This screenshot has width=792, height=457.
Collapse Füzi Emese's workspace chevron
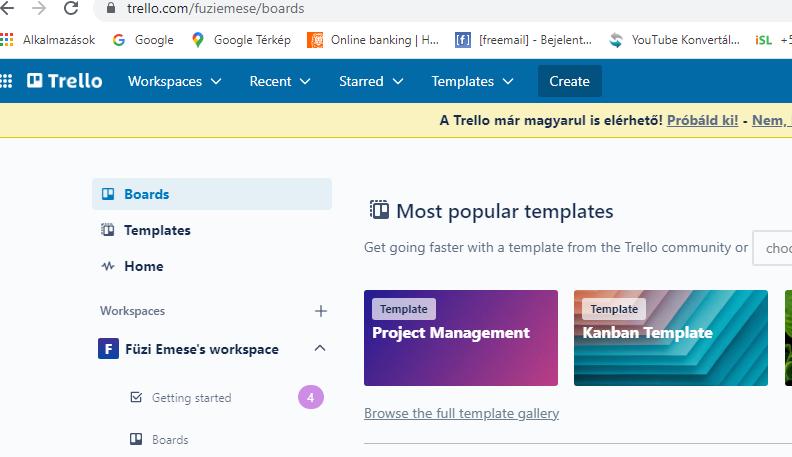[320, 348]
